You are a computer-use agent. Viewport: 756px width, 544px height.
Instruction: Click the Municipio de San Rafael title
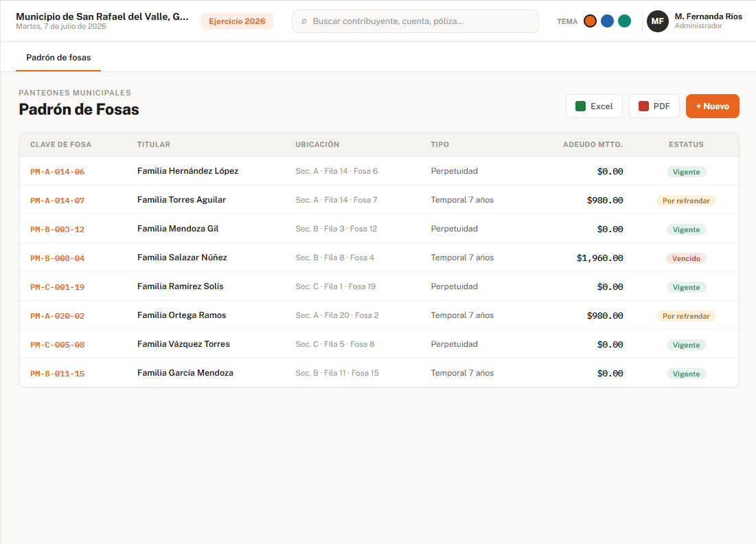tap(102, 16)
